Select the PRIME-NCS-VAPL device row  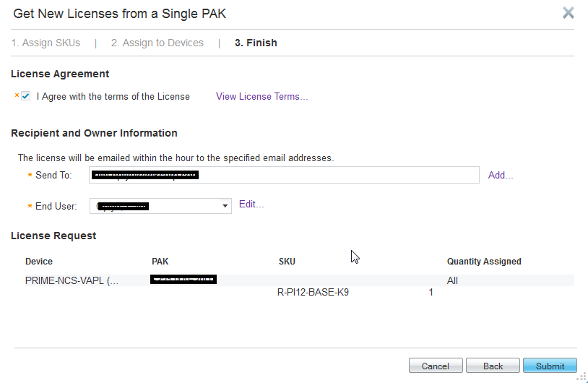point(72,280)
